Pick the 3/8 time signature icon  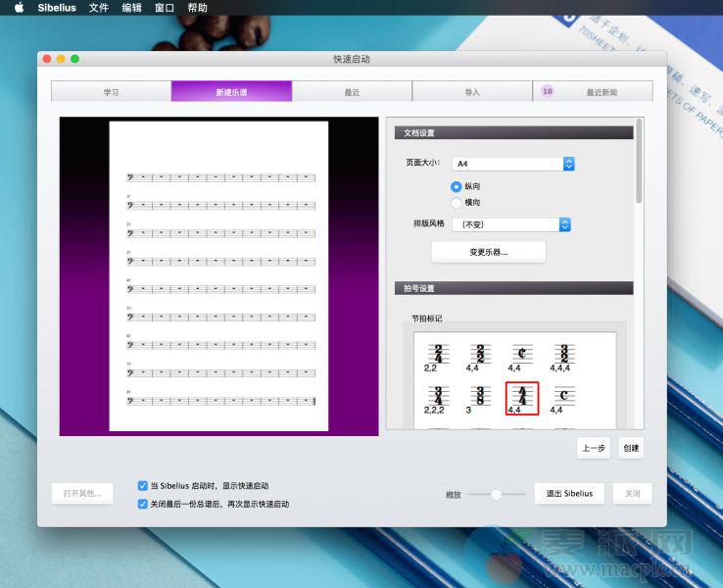coord(479,395)
